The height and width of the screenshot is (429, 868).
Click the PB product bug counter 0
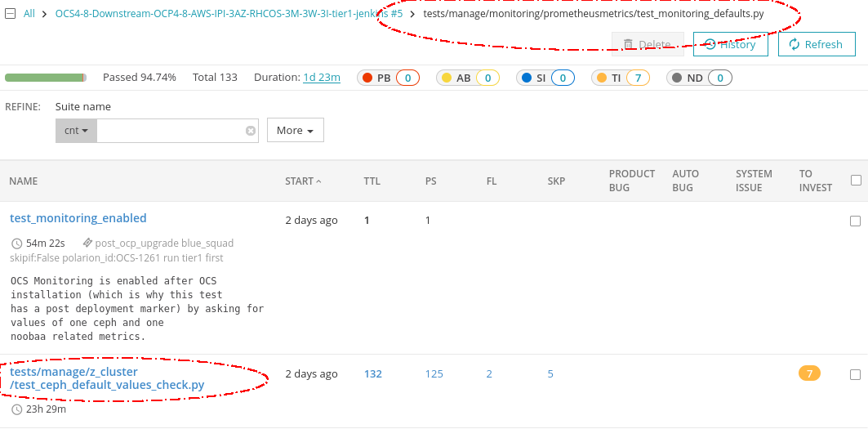click(407, 78)
